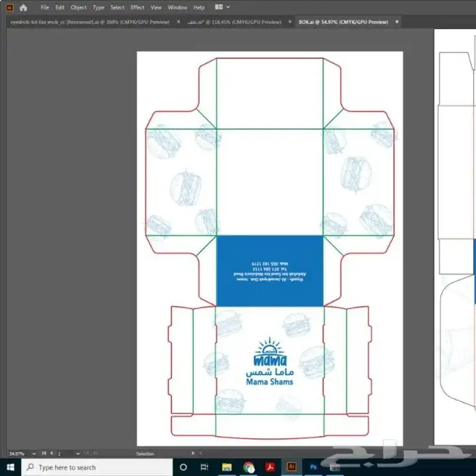Go to previous artboard arrow
The image size is (476, 476).
pos(51,453)
